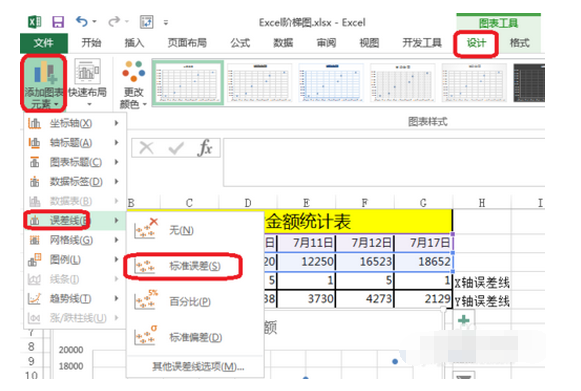581x391 pixels.
Task: Select the fifth chart style thumbnail
Action: click(474, 82)
